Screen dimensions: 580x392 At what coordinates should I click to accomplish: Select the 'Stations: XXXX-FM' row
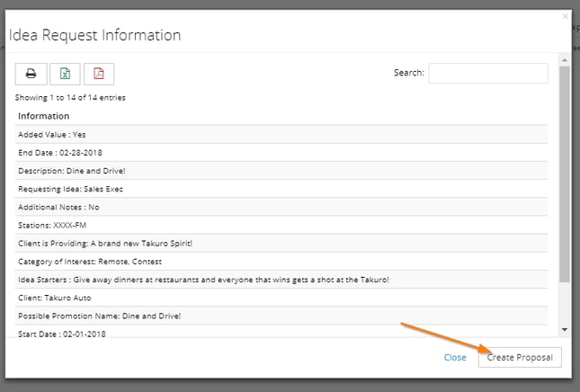point(281,225)
